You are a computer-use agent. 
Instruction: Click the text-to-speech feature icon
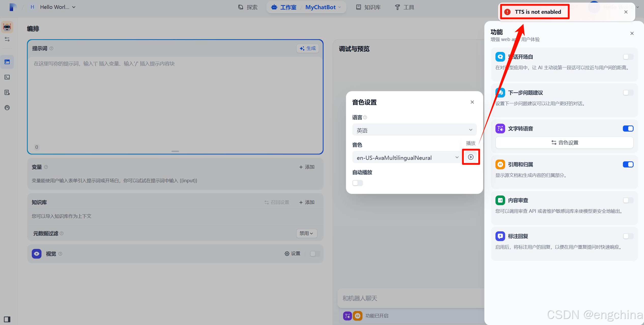coord(500,129)
